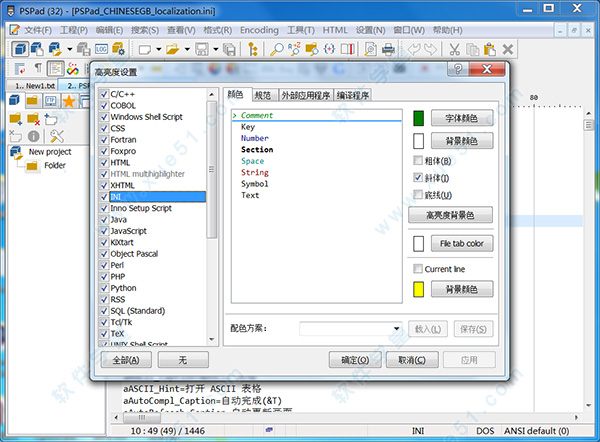Image resolution: width=600 pixels, height=442 pixels.
Task: Click the favorites star panel icon
Action: point(69,101)
